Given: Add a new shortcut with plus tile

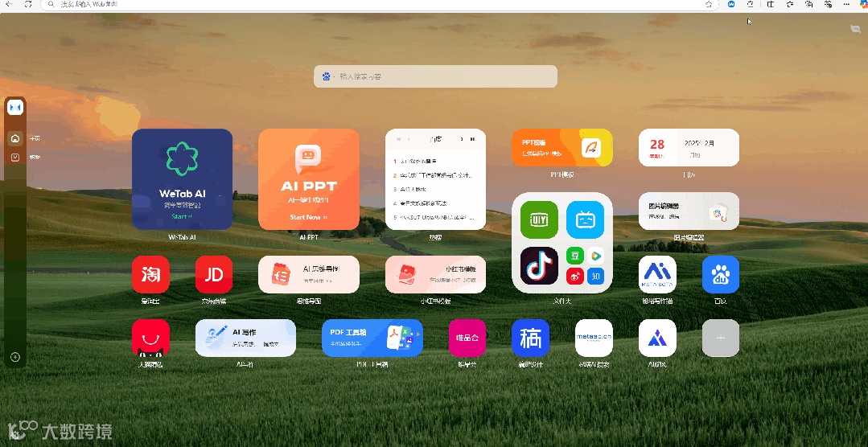Looking at the screenshot, I should click(721, 338).
